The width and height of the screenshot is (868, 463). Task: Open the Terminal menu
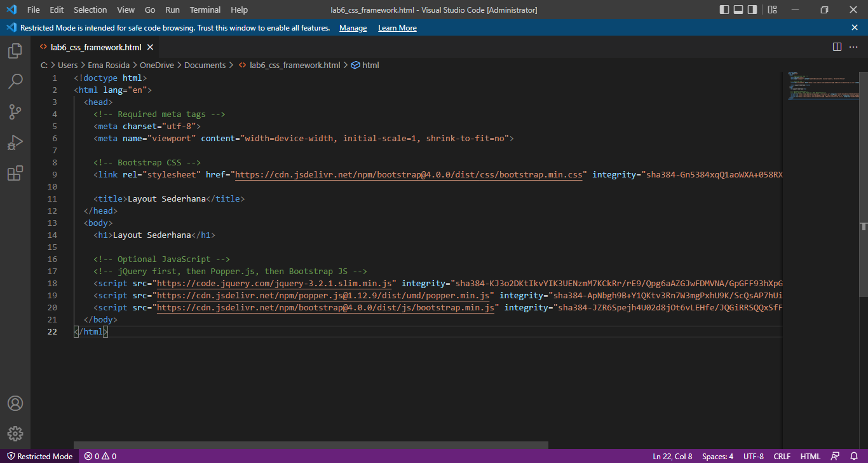(205, 10)
